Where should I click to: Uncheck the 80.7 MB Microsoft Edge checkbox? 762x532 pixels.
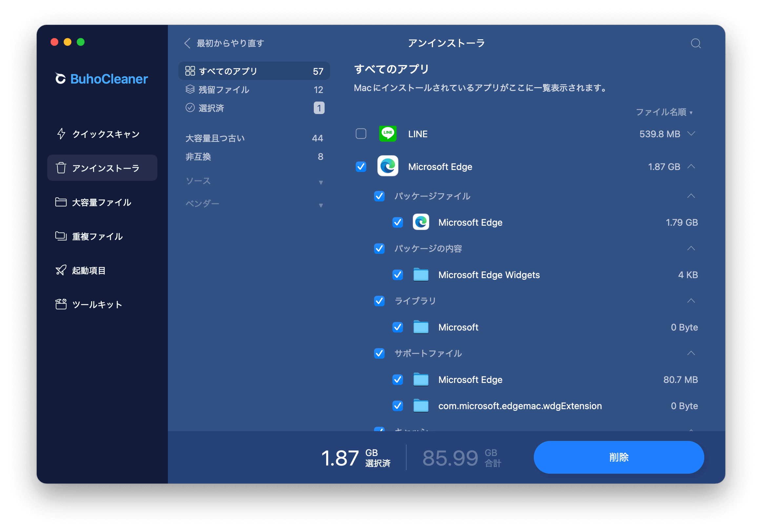(x=398, y=379)
